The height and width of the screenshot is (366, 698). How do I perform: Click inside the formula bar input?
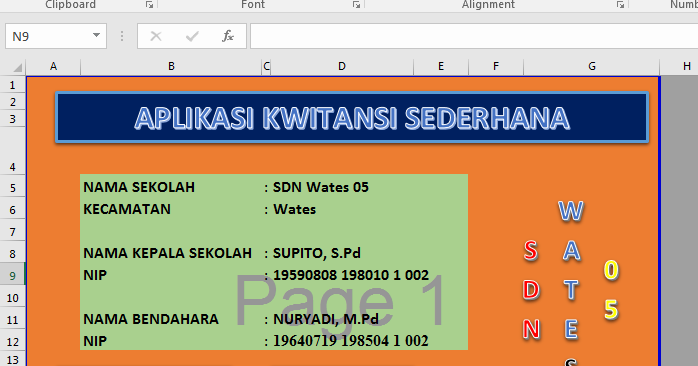474,36
